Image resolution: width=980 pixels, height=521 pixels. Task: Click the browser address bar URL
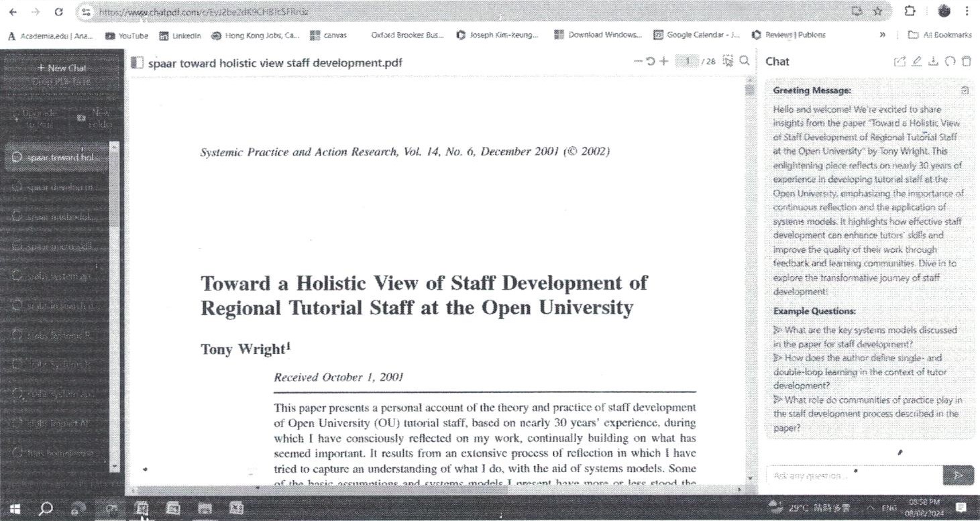pos(205,11)
